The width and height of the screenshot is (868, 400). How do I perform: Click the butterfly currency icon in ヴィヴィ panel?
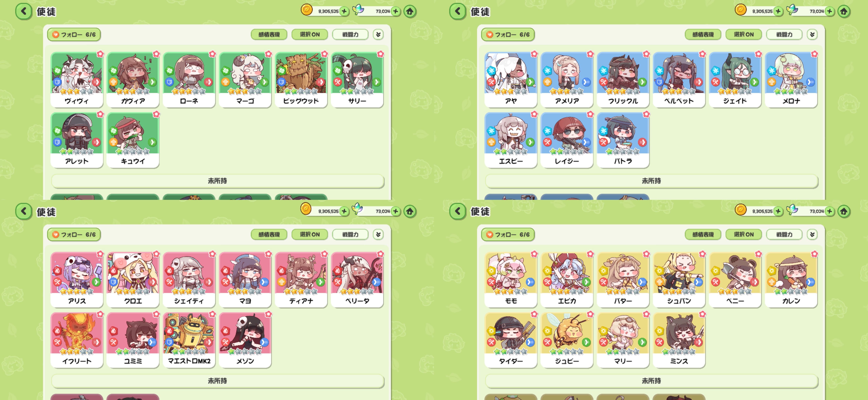tap(358, 10)
